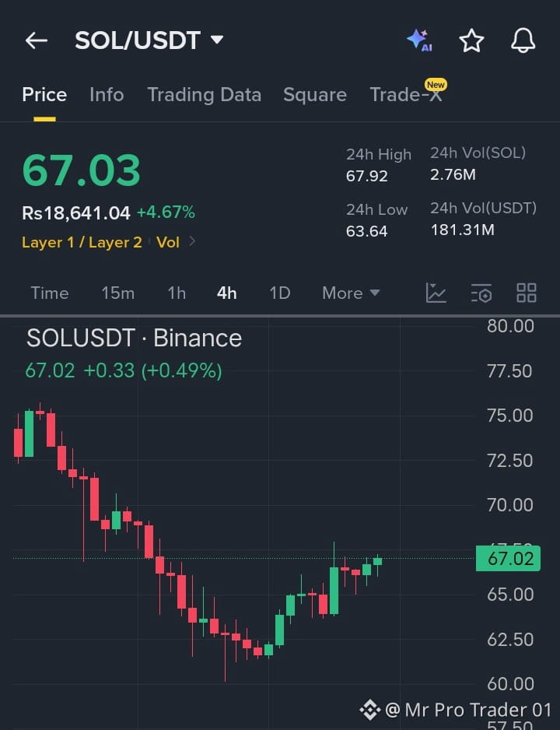Click the current price 67.03
This screenshot has width=560, height=730.
(x=82, y=170)
